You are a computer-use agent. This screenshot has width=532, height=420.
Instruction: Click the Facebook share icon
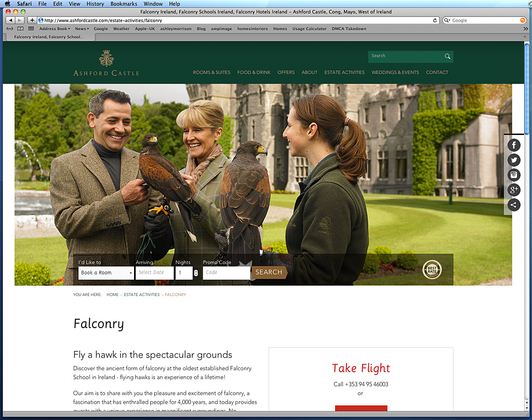tap(513, 145)
